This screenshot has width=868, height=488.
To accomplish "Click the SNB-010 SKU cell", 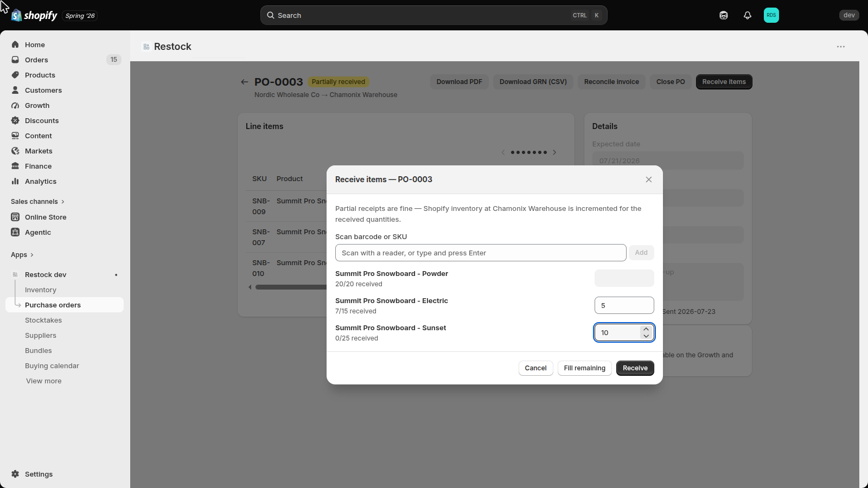I will 261,268.
